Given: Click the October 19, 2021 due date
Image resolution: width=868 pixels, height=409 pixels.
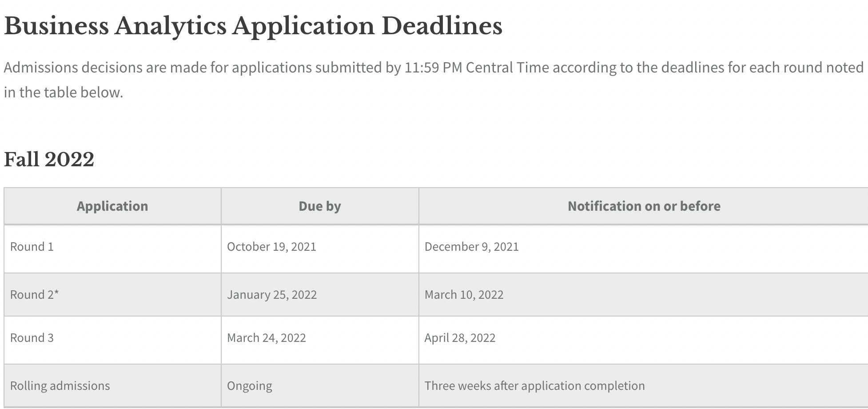Looking at the screenshot, I should pyautogui.click(x=271, y=247).
